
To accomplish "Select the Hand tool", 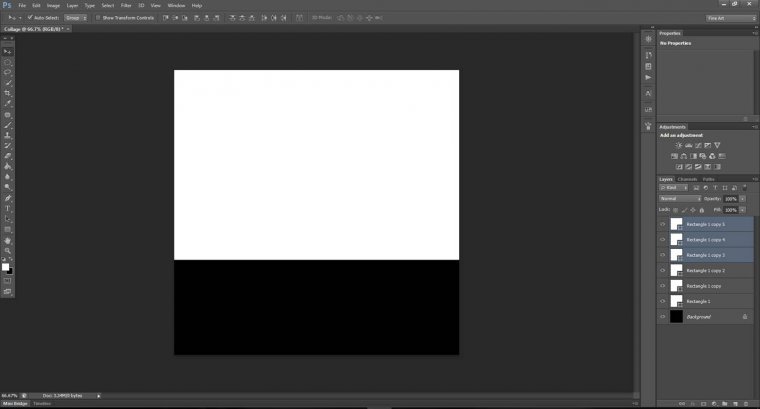I will pos(7,240).
